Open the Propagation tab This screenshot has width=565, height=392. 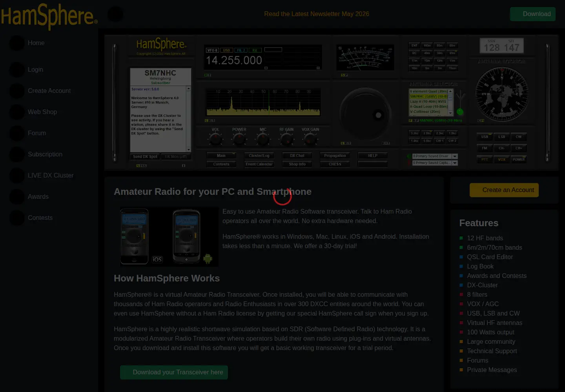click(335, 156)
